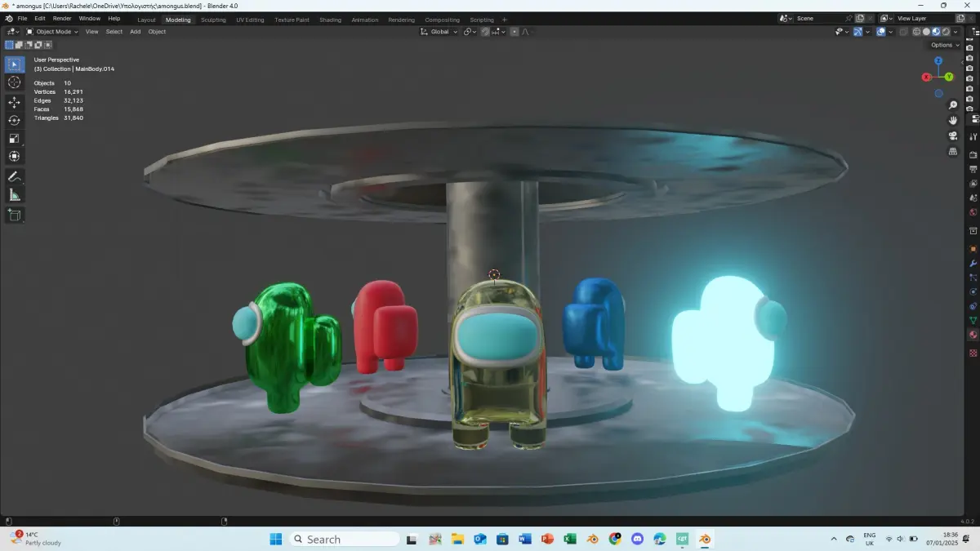Pin the Scene with pushpin icon
The image size is (980, 551).
click(x=849, y=18)
